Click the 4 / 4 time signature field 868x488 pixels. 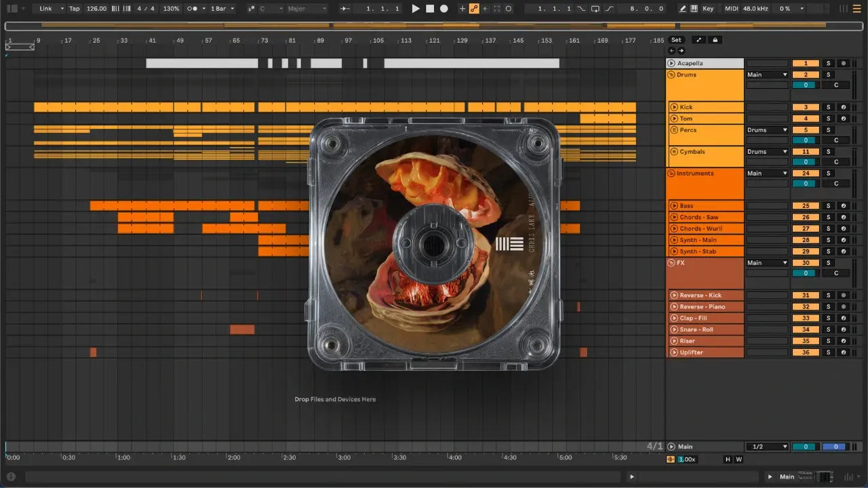pos(144,9)
